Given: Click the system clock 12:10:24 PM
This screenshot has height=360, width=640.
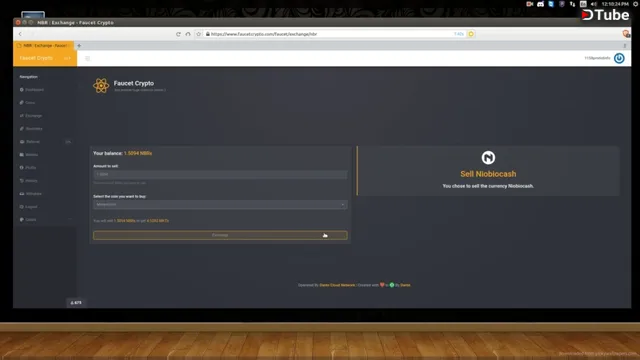Looking at the screenshot, I should click(x=615, y=4).
